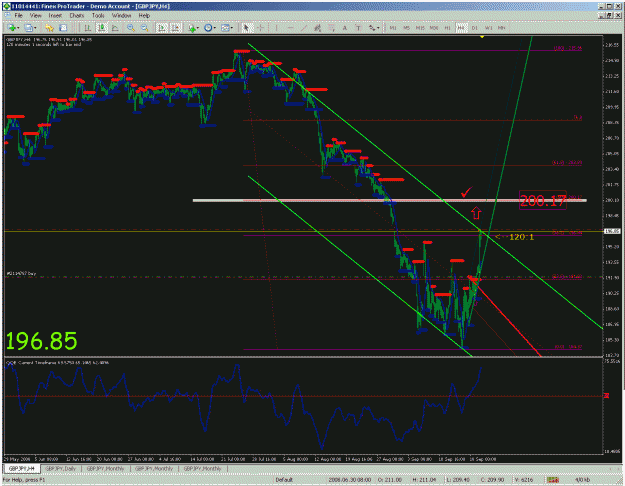Screen dimensions: 625x486
Task: Click the active H4 timeframe button
Action: point(461,28)
